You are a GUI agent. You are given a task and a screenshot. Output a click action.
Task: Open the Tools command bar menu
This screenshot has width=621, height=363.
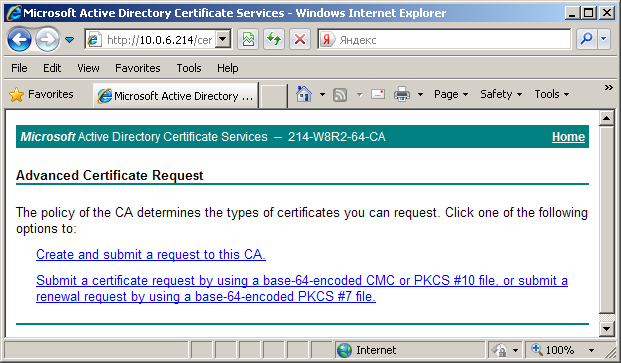click(552, 94)
